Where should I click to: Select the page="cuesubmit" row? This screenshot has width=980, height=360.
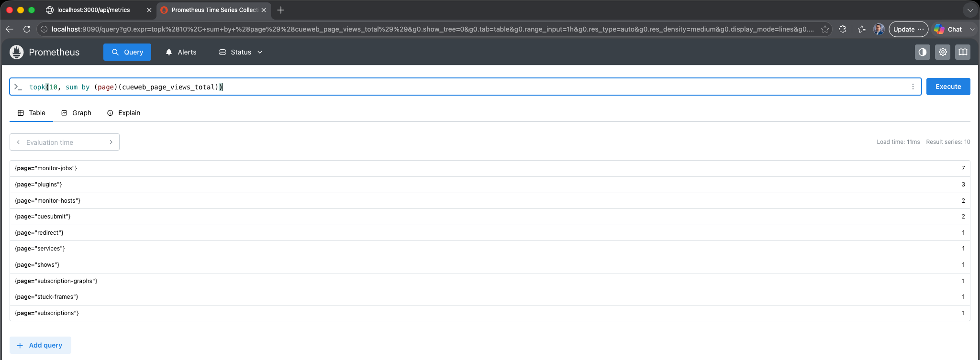click(490, 217)
